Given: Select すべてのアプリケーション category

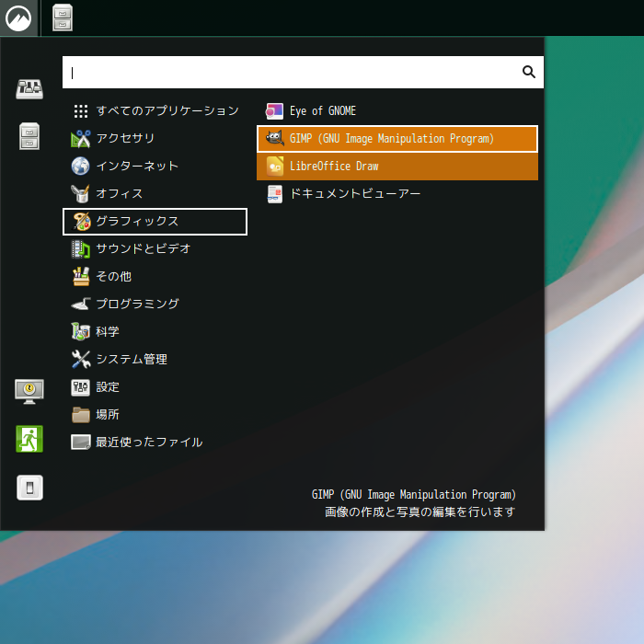Looking at the screenshot, I should (x=155, y=111).
